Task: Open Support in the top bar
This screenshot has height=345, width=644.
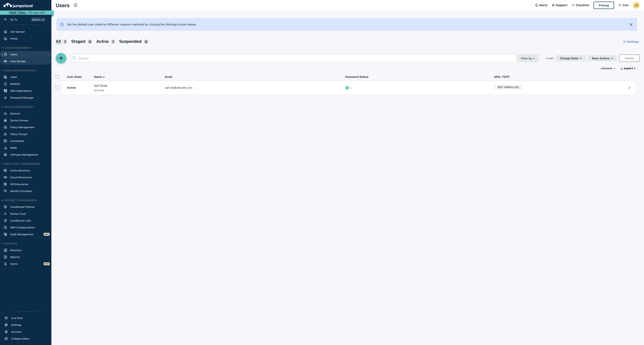Action: pos(560,5)
